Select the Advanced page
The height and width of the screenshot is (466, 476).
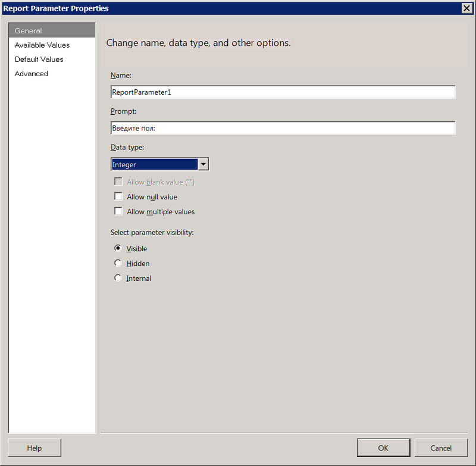point(31,73)
